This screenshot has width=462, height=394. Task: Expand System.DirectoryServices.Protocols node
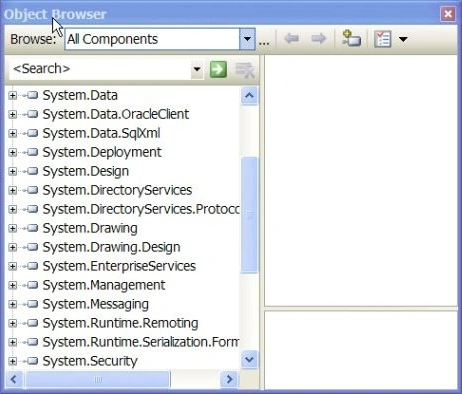12,210
